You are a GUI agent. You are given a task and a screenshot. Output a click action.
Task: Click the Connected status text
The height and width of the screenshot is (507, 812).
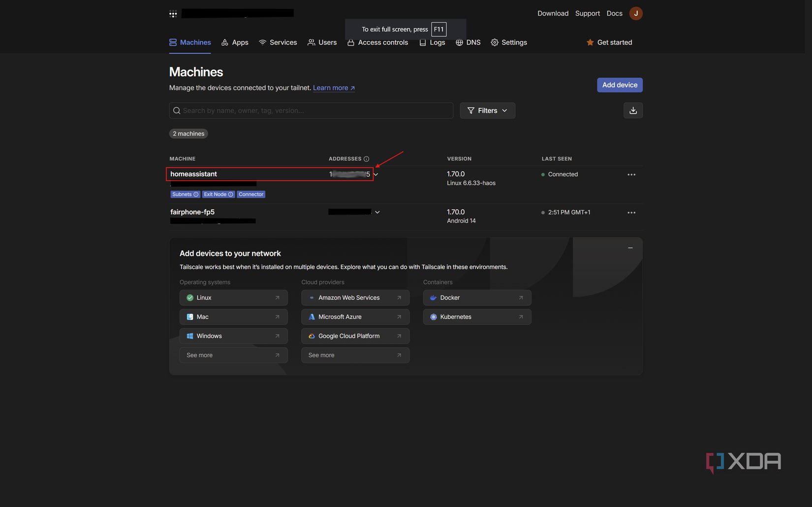point(563,174)
